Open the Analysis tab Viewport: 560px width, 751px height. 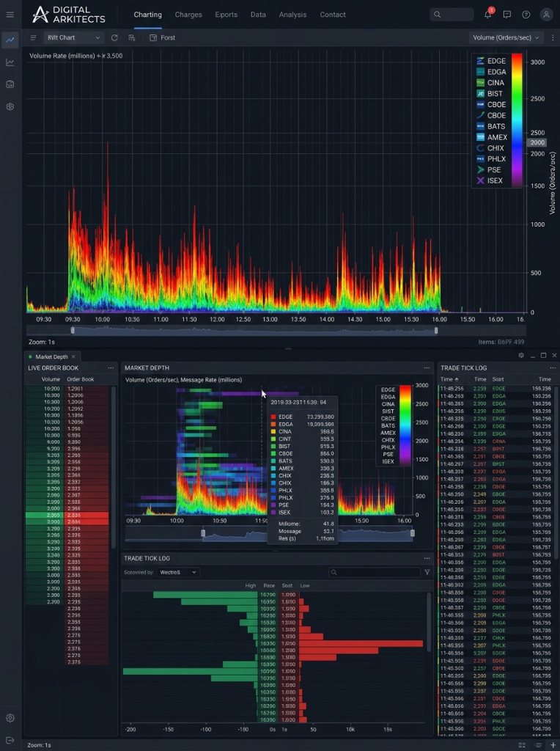click(x=292, y=15)
